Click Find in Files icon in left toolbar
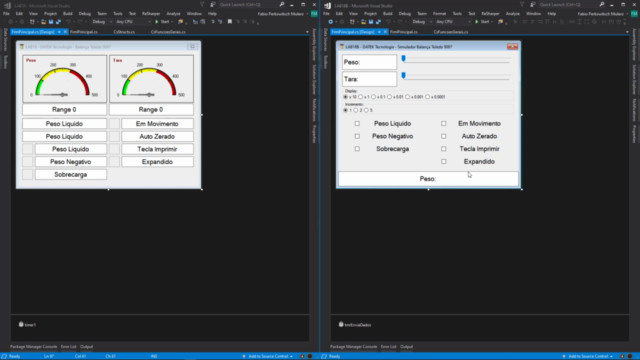 [180, 22]
